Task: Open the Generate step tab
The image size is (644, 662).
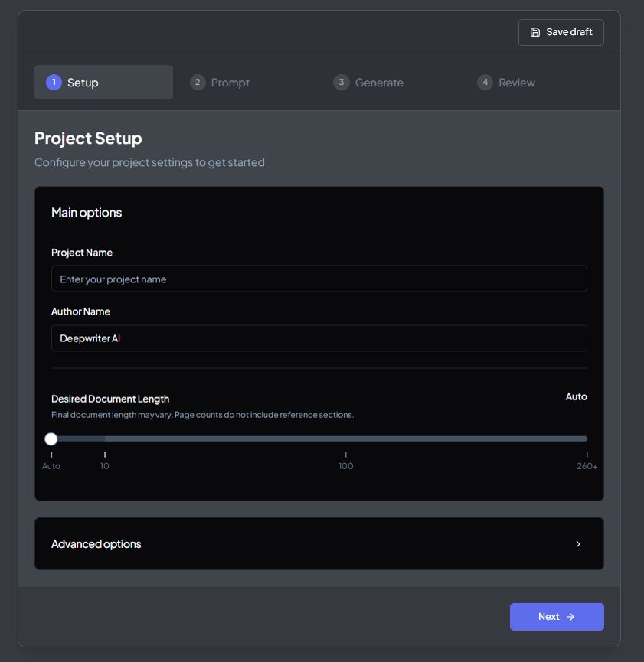Action: pyautogui.click(x=378, y=83)
